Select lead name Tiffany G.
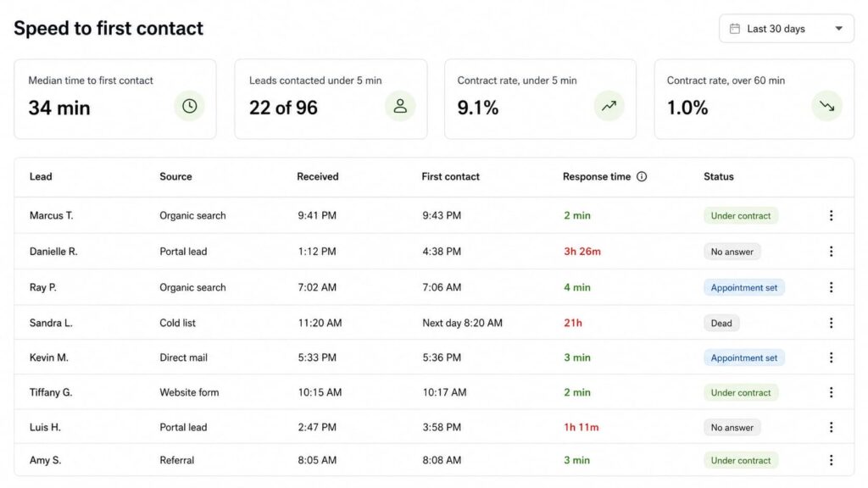The height and width of the screenshot is (488, 868). (51, 392)
